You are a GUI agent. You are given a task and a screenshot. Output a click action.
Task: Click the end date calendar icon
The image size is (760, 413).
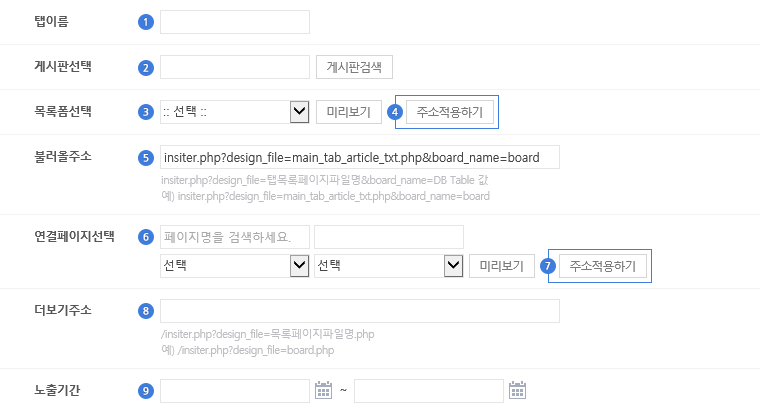(x=517, y=390)
